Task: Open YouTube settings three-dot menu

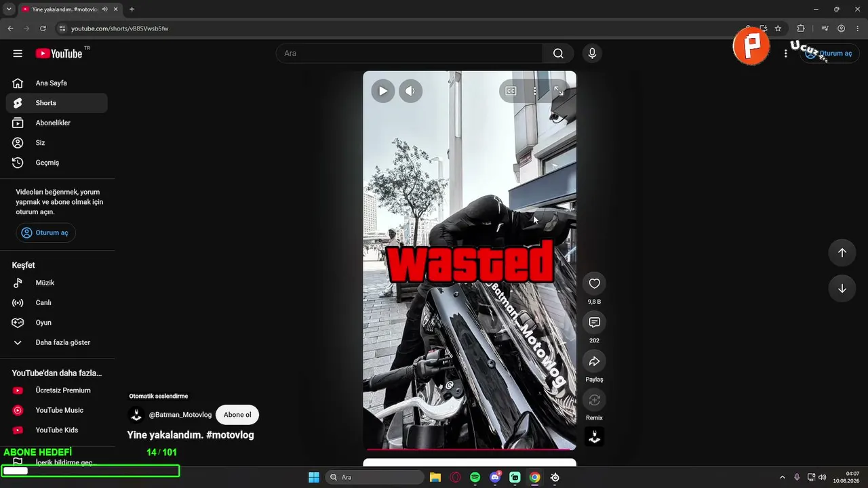Action: (x=785, y=54)
